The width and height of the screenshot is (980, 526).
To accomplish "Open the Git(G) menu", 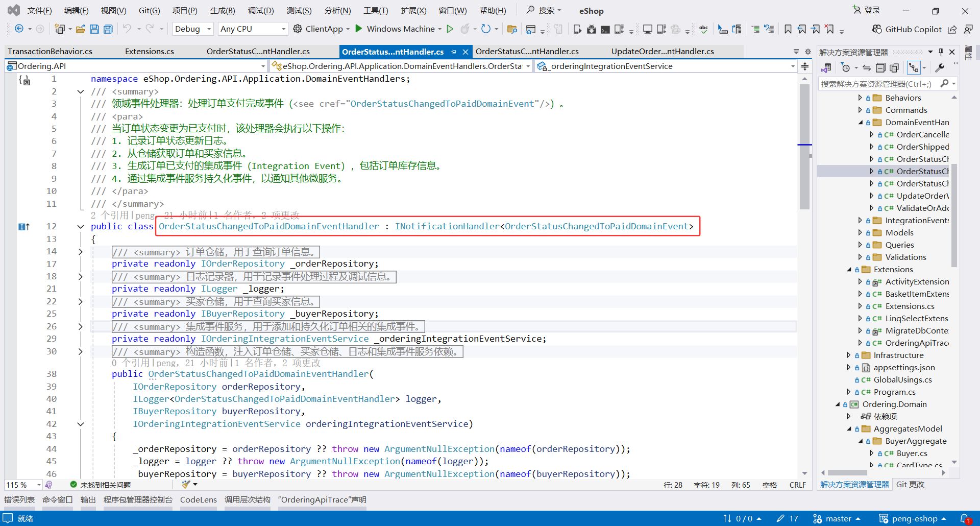I will click(x=149, y=11).
